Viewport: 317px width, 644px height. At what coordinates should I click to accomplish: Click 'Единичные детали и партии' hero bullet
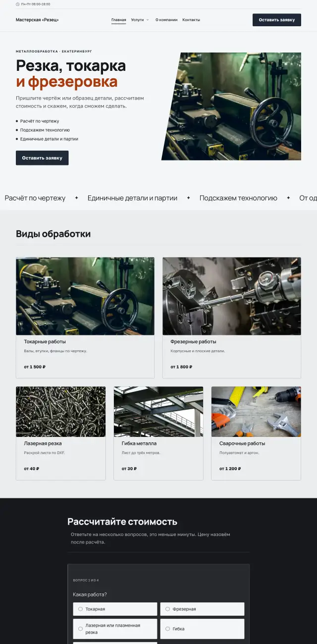[x=49, y=139]
